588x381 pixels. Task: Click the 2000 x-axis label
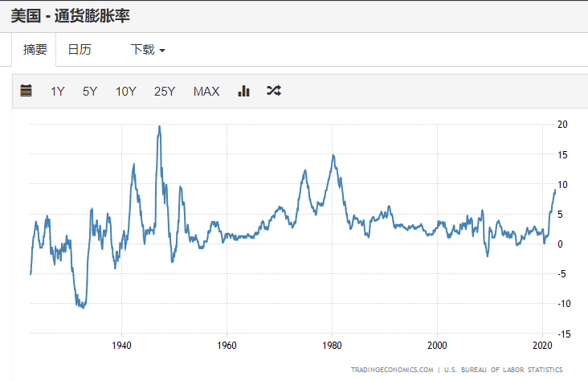pyautogui.click(x=437, y=346)
